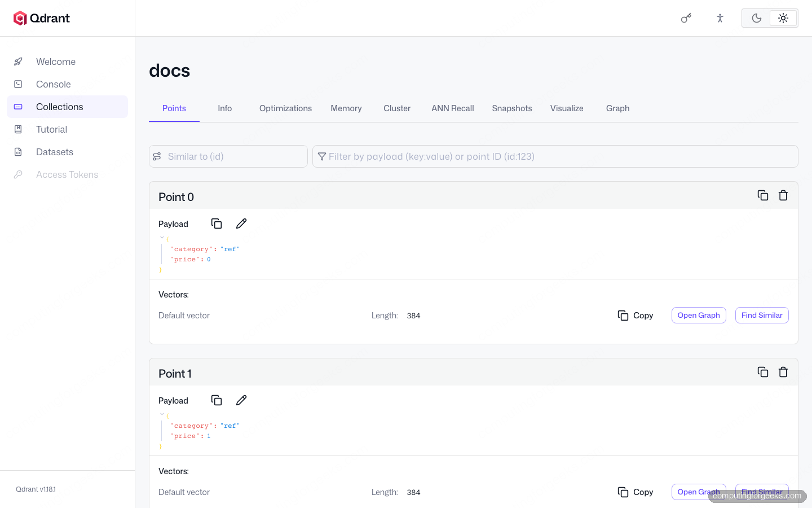Image resolution: width=812 pixels, height=508 pixels.
Task: Select the Points tab
Action: point(174,108)
